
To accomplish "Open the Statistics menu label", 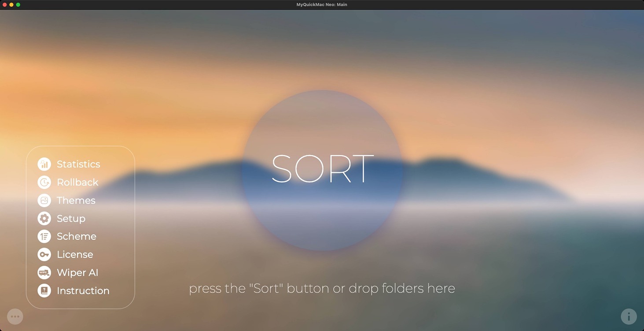I will 78,164.
